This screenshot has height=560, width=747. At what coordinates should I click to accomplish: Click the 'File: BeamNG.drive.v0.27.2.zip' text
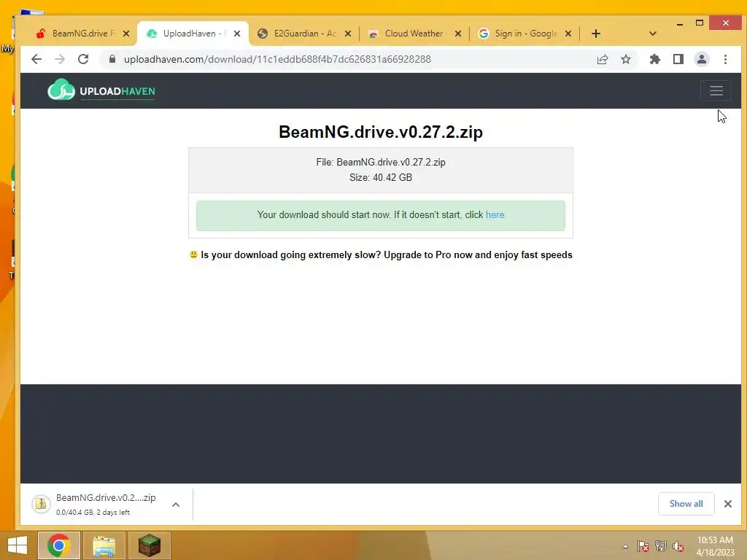pyautogui.click(x=381, y=163)
